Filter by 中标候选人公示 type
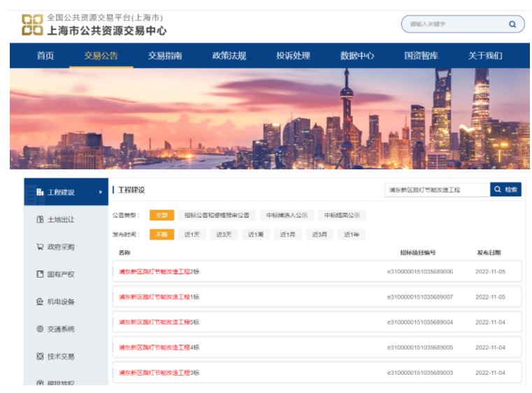The image size is (532, 393). click(287, 215)
